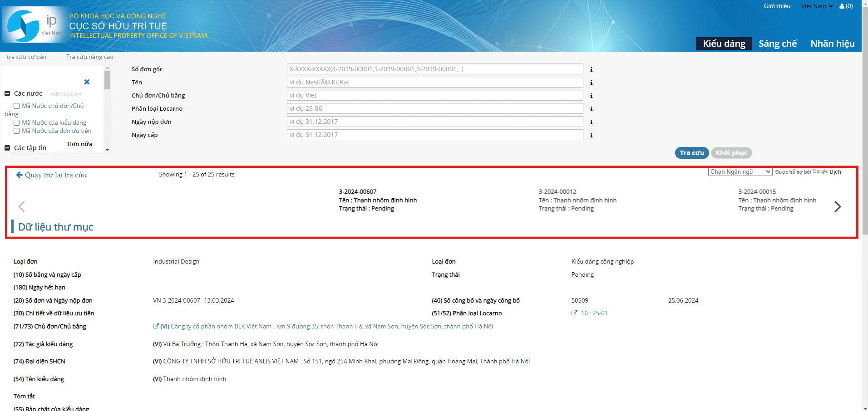Click the previous results left arrow

coord(21,207)
